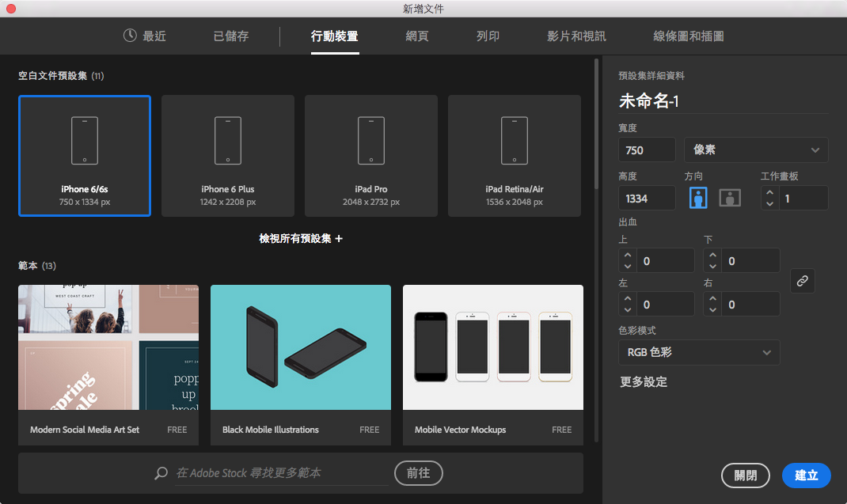This screenshot has width=847, height=504.
Task: Click the document name field 未命名-1
Action: coord(723,100)
